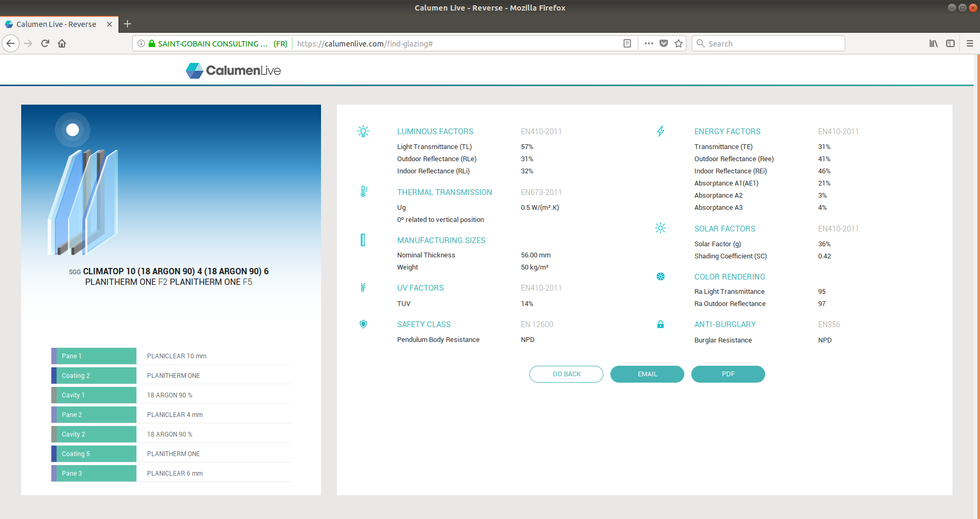
Task: Click the LUMINOUS FACTORS heading
Action: click(435, 132)
